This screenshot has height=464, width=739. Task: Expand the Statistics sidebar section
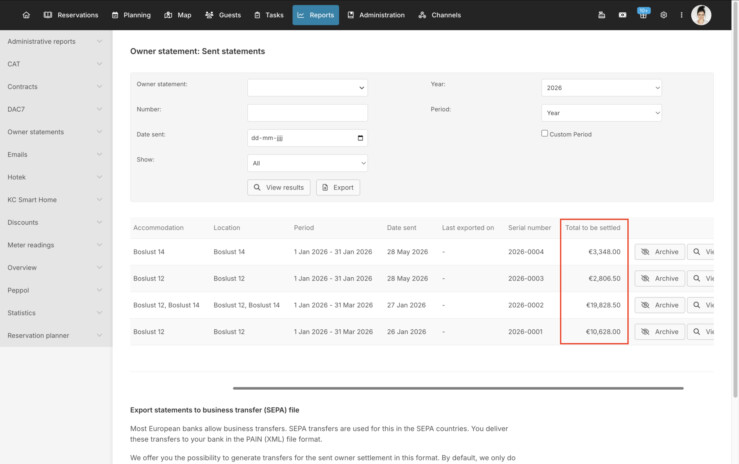[x=56, y=313]
